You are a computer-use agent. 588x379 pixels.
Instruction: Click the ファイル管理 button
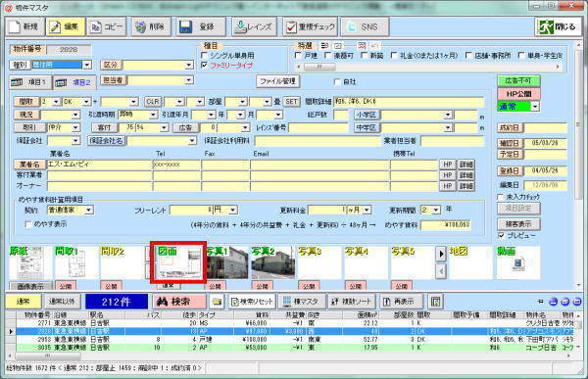(x=278, y=81)
